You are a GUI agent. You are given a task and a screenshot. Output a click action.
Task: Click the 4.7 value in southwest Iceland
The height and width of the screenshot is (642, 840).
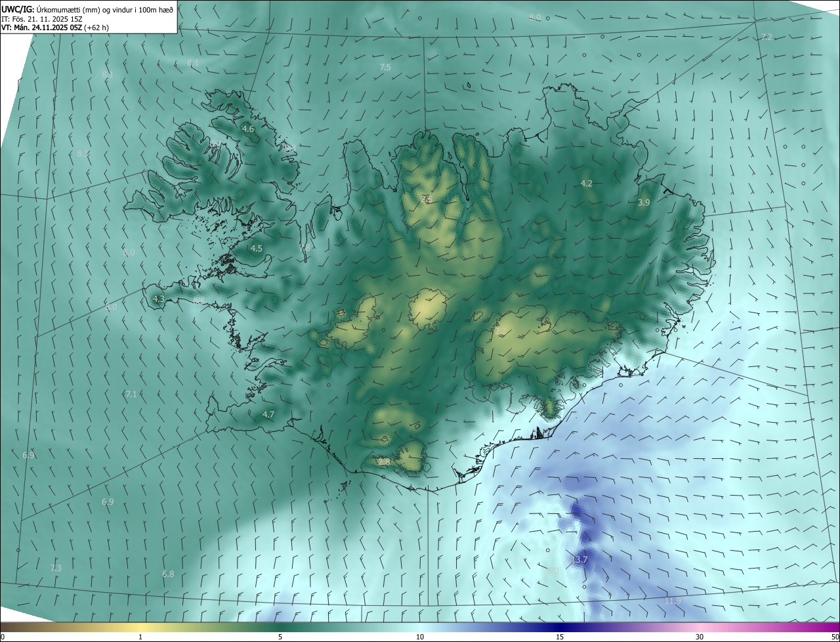pos(268,414)
